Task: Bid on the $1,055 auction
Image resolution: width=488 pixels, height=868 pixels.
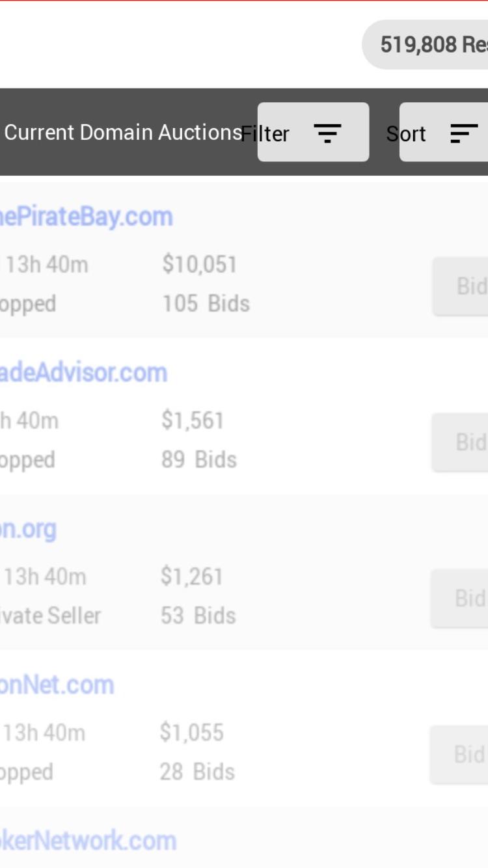Action: coord(459,755)
